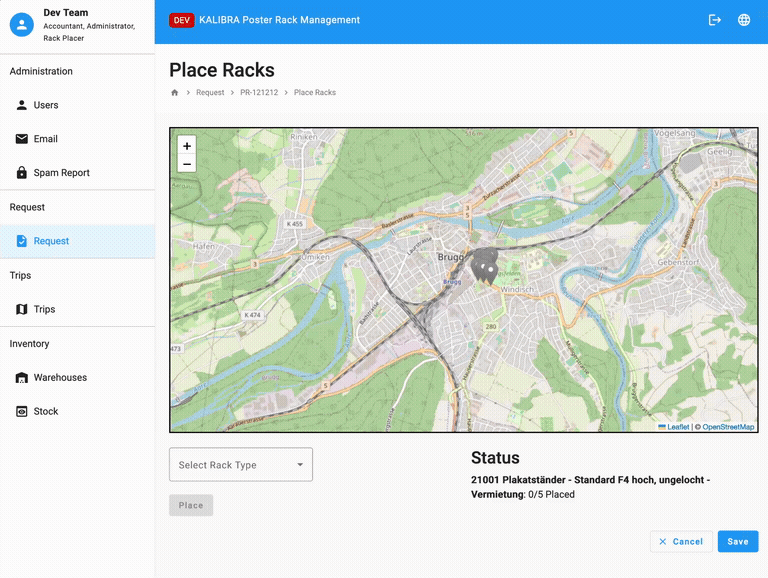Click the home breadcrumb icon

[x=174, y=93]
